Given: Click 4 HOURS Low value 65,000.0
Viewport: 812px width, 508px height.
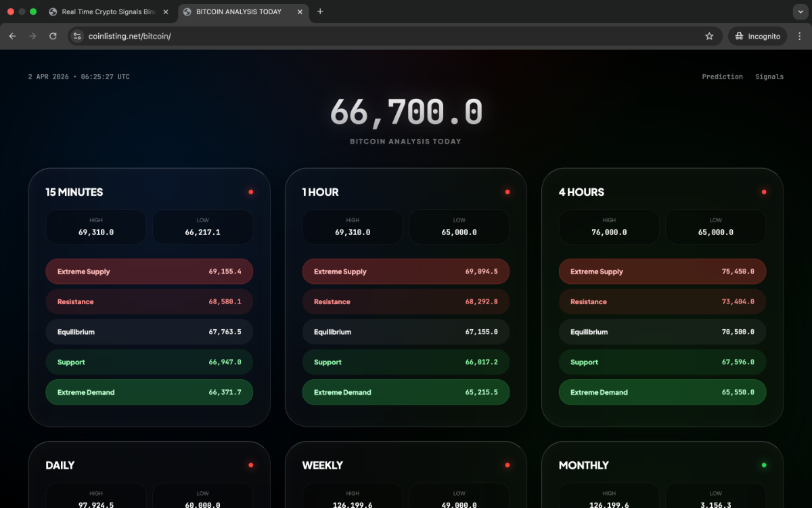Looking at the screenshot, I should (x=715, y=232).
